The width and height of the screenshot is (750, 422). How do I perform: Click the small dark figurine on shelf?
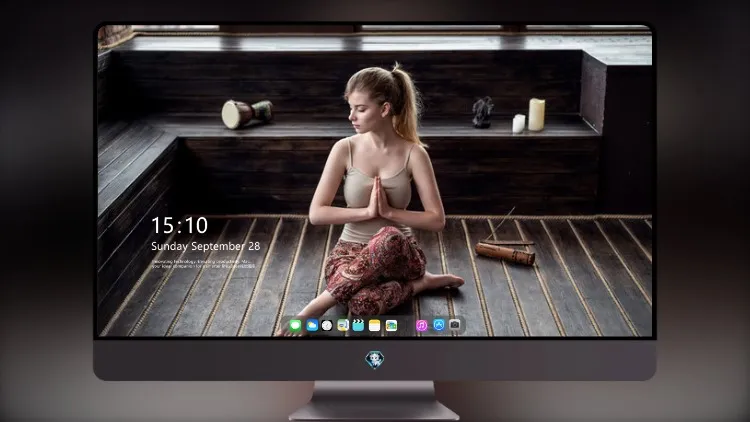(483, 112)
